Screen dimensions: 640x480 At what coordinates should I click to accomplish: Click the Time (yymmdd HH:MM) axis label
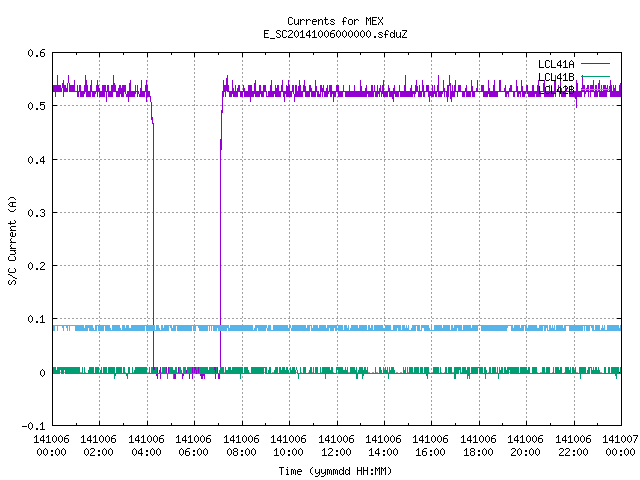[x=335, y=471]
